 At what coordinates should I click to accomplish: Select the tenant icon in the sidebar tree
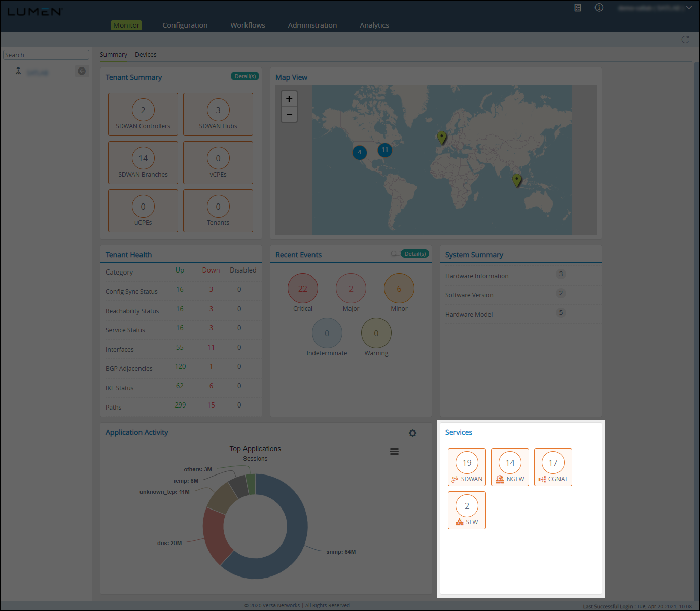point(18,71)
